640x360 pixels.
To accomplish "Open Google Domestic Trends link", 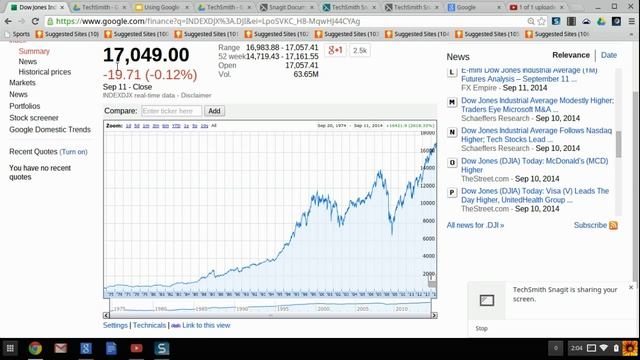I will [50, 129].
